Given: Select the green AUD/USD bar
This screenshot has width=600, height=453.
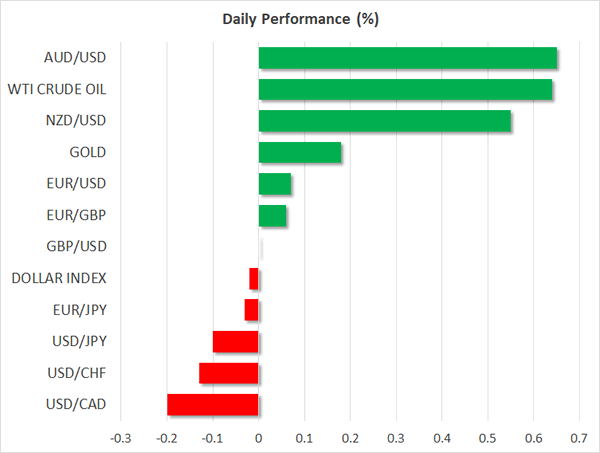Looking at the screenshot, I should pos(408,58).
